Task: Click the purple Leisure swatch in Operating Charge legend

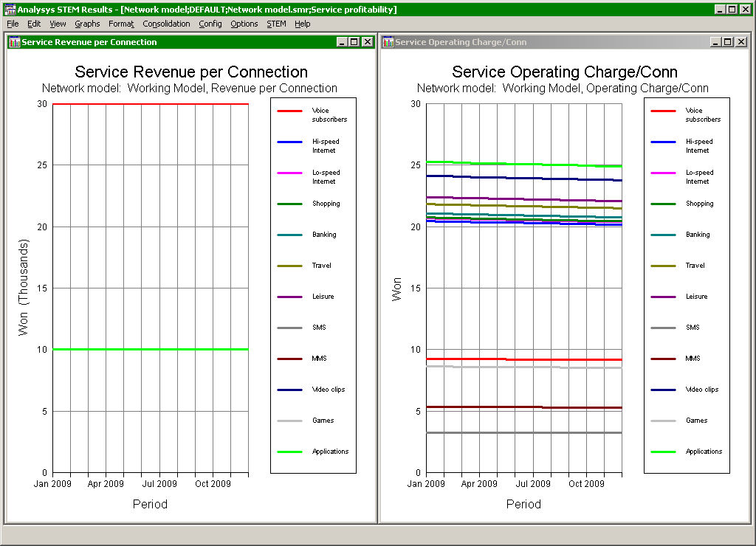Action: pos(664,297)
